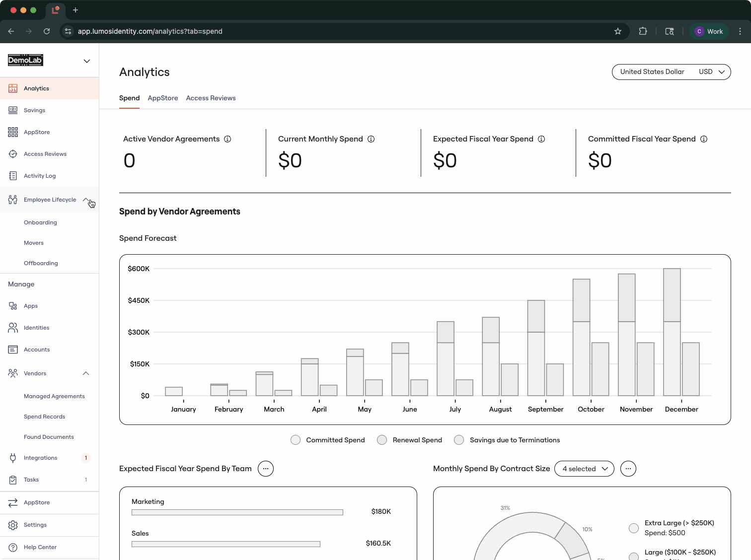
Task: Show info for Committed Fiscal Year Spend
Action: tap(704, 139)
